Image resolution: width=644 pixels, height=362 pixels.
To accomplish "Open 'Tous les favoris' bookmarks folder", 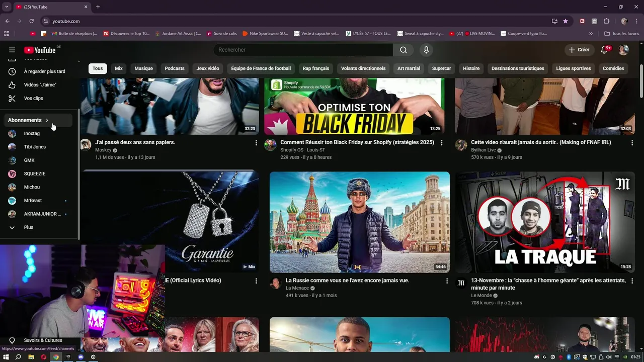I will [622, 34].
